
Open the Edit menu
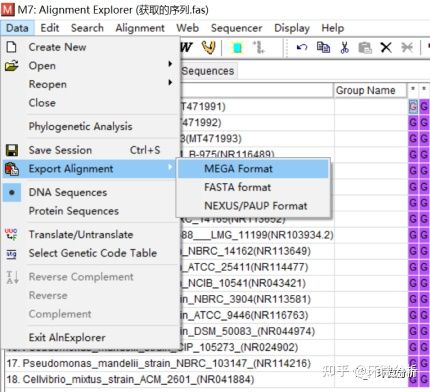pyautogui.click(x=50, y=28)
